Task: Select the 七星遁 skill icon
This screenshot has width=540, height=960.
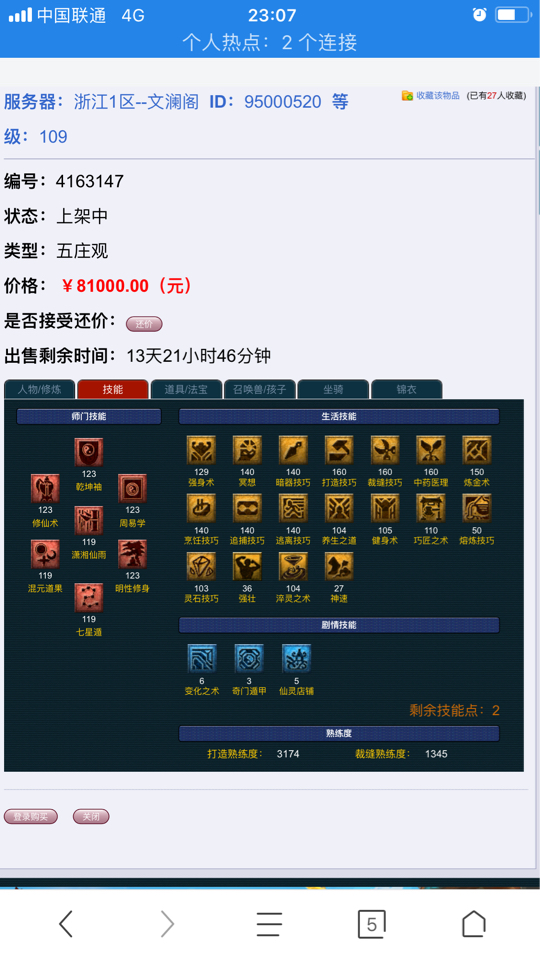Action: click(89, 598)
